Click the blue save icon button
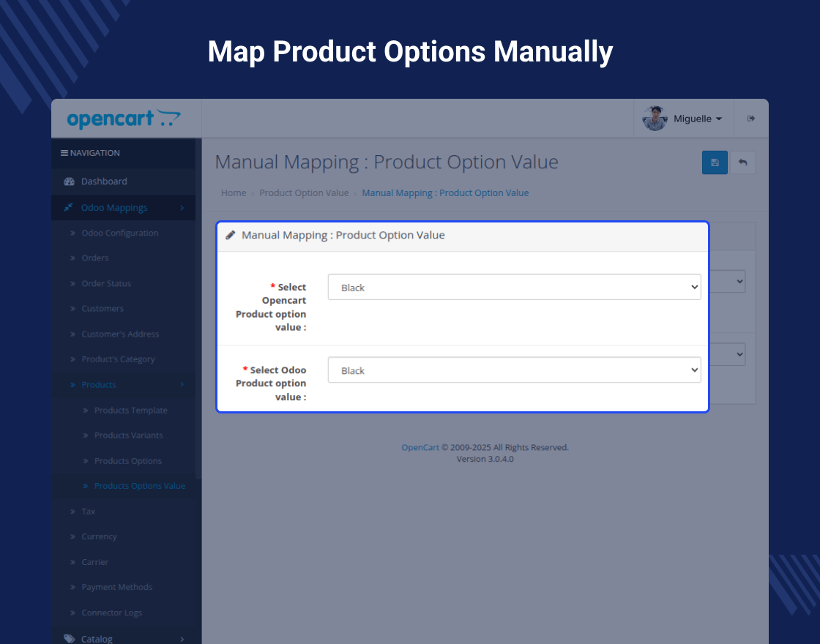820x644 pixels. [715, 162]
